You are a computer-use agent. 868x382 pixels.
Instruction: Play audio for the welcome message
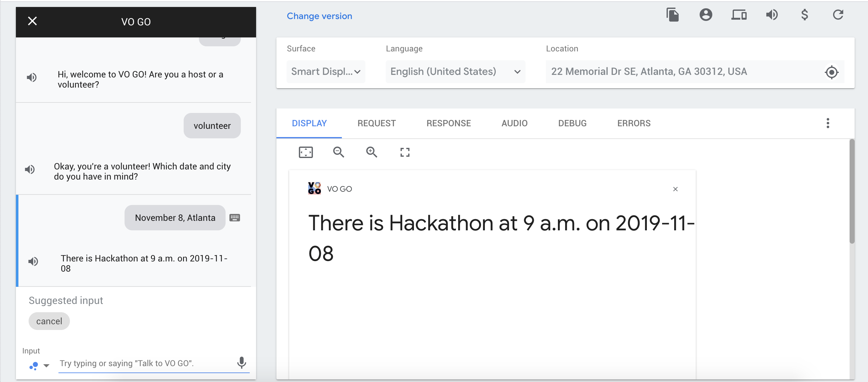point(32,77)
